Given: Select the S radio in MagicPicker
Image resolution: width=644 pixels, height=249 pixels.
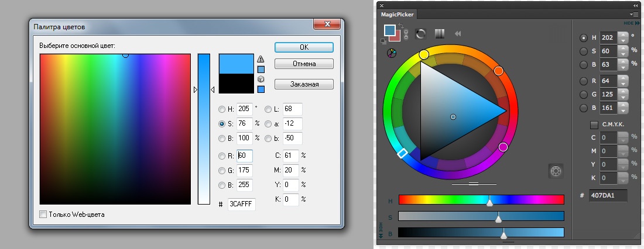Looking at the screenshot, I should click(583, 51).
